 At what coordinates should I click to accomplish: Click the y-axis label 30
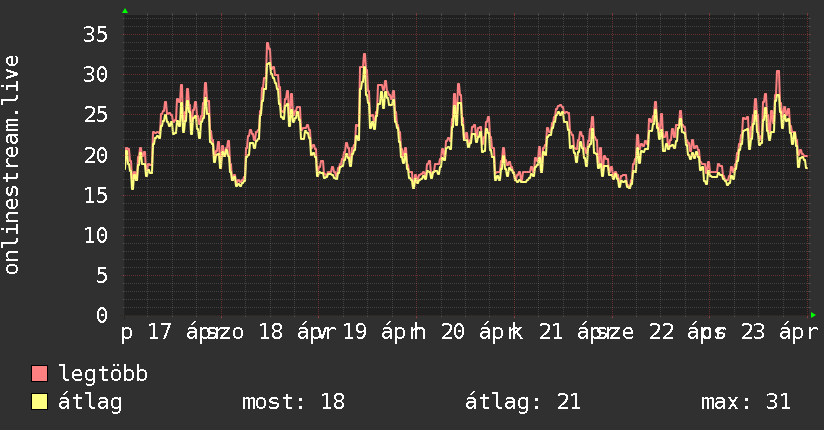[95, 75]
